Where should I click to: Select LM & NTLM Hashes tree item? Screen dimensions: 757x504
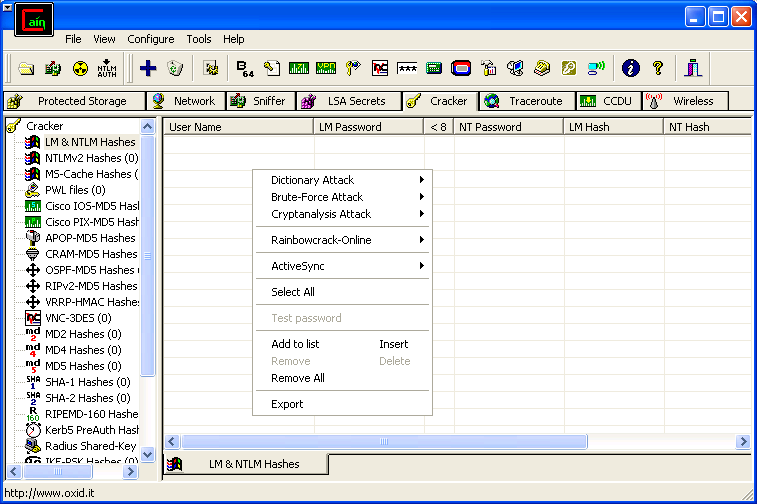pos(90,142)
